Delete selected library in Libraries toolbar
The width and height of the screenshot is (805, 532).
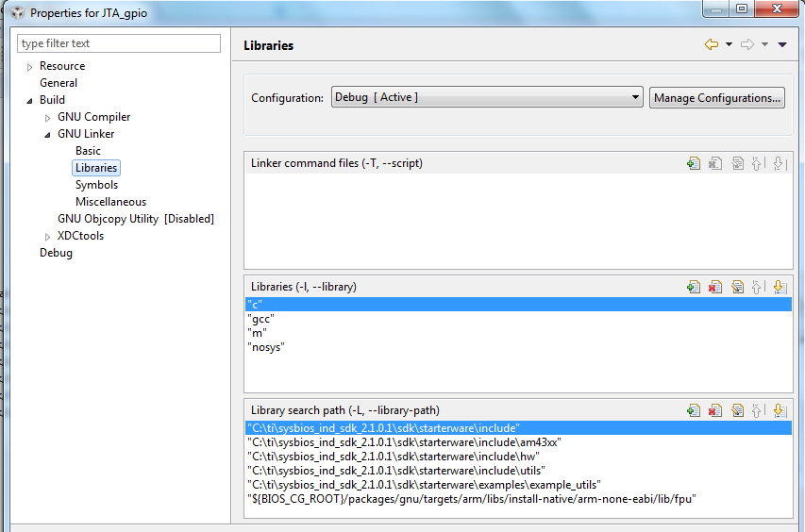pyautogui.click(x=715, y=287)
